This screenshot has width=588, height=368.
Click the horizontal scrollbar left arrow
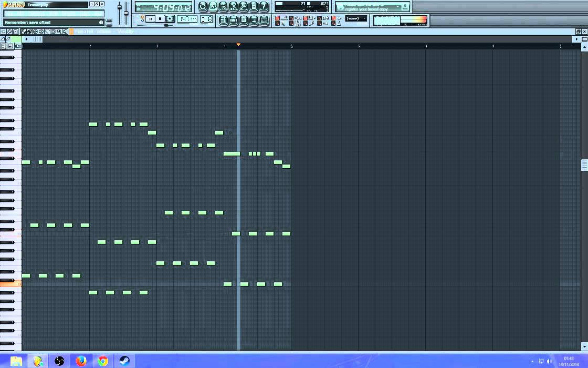pyautogui.click(x=26, y=39)
